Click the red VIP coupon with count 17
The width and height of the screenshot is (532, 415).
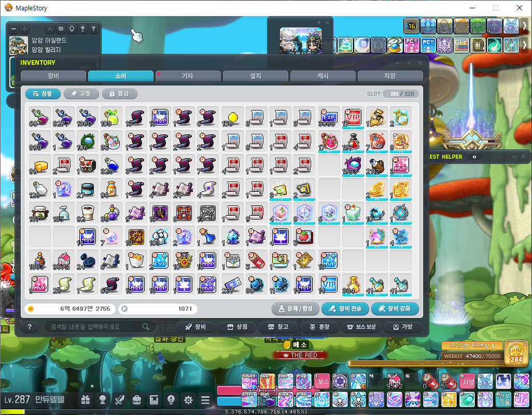pyautogui.click(x=353, y=117)
